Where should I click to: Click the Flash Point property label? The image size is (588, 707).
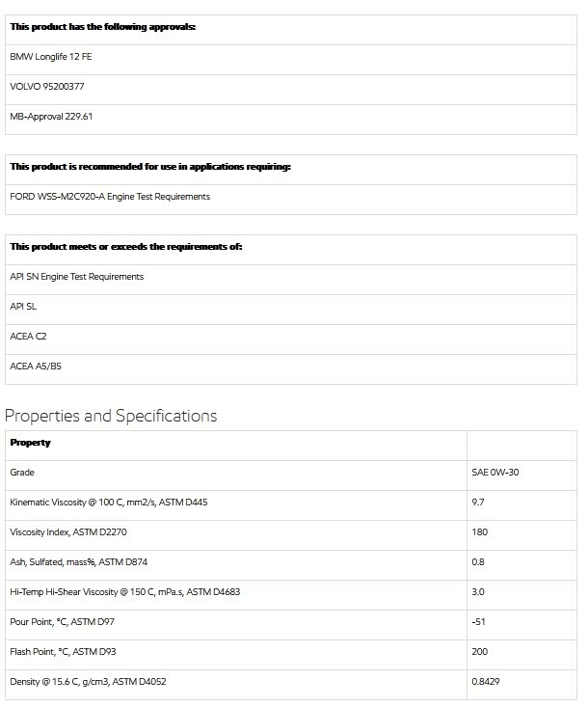63,652
